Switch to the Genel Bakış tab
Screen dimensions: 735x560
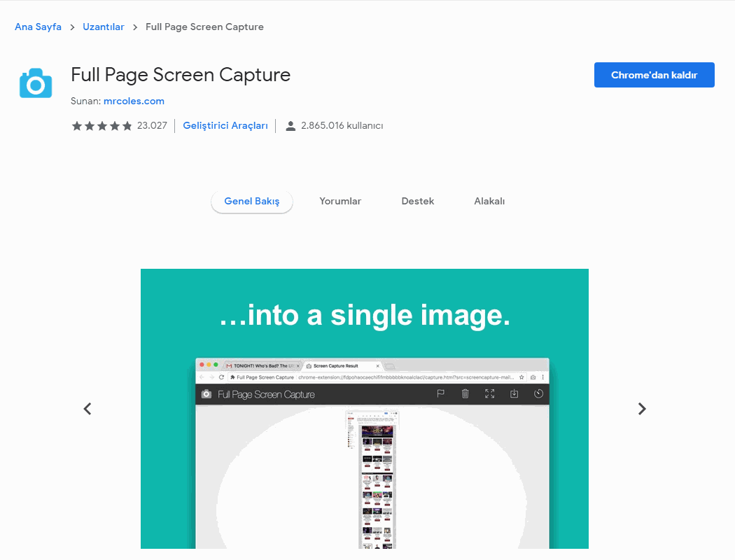(252, 202)
